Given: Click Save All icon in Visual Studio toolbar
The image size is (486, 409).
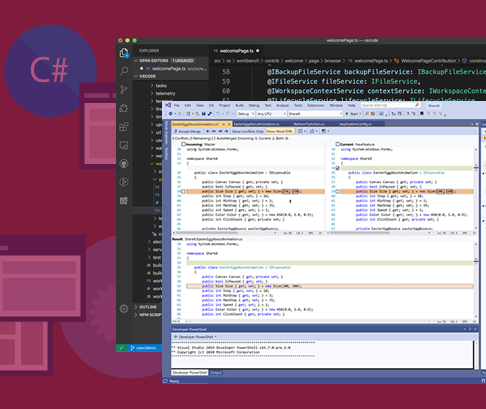Looking at the screenshot, I should (x=210, y=114).
